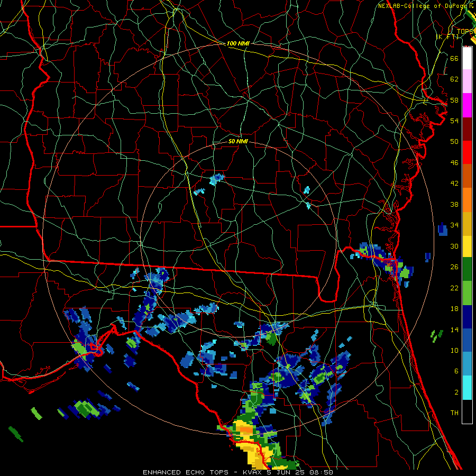Click the legend value "10"
The image size is (476, 476).
point(454,350)
